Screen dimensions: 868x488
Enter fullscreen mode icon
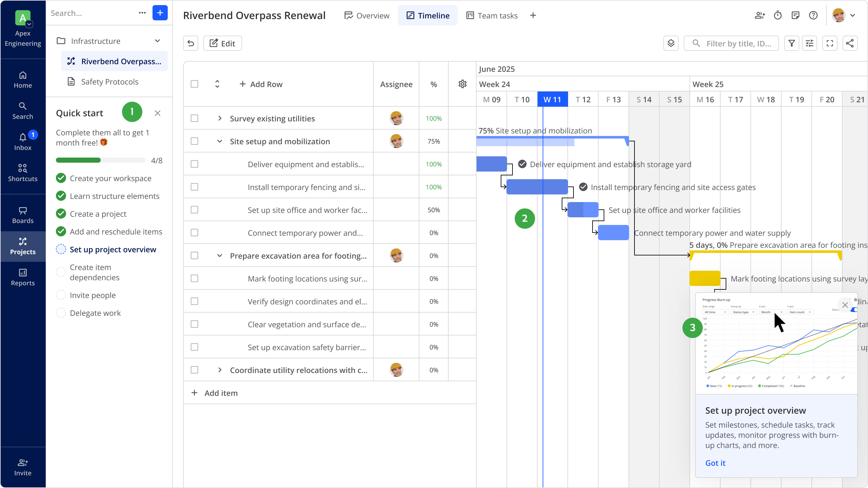[x=830, y=43]
